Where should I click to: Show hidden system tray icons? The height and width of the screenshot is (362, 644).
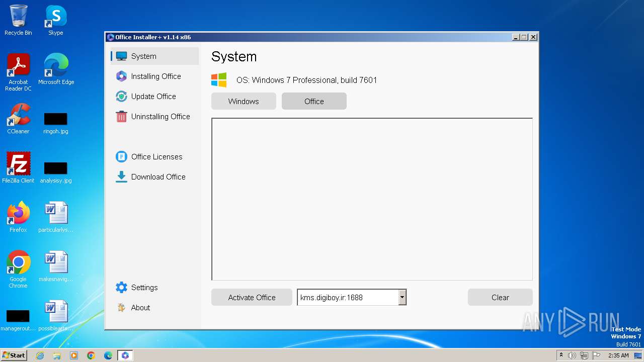(x=561, y=355)
